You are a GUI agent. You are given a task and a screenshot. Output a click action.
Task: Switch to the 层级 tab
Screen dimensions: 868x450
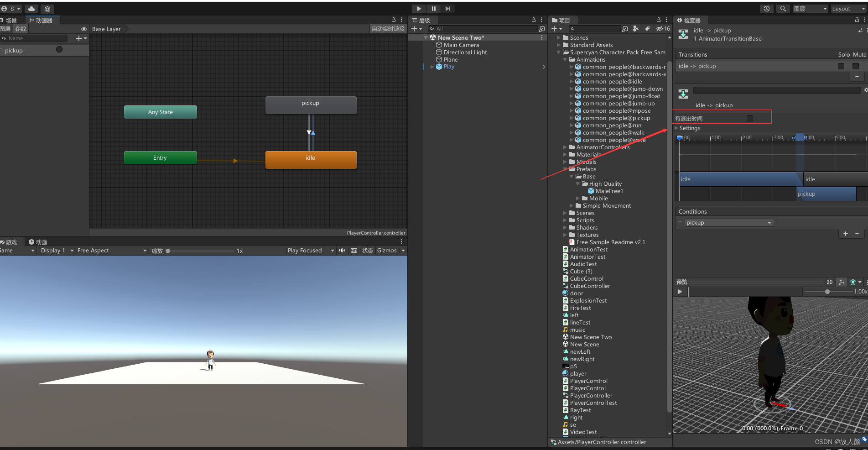point(423,20)
